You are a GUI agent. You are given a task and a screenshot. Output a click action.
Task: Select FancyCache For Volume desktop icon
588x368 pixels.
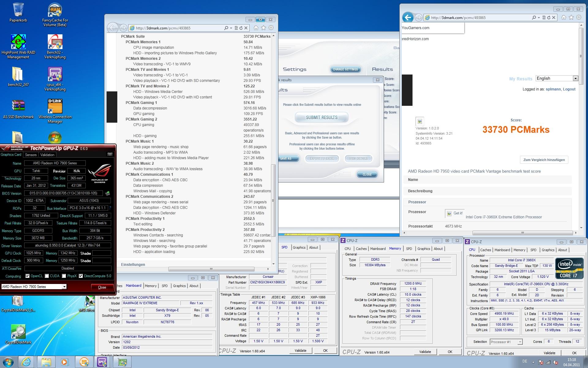click(x=55, y=15)
